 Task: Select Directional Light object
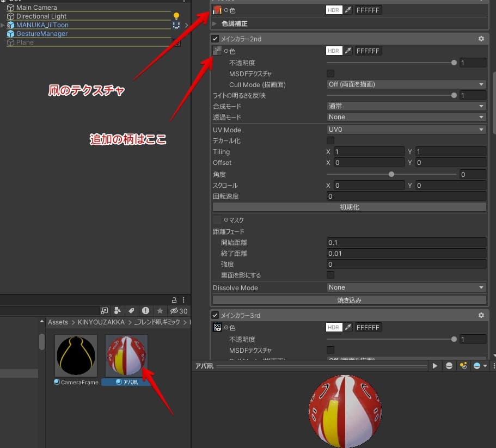(41, 16)
